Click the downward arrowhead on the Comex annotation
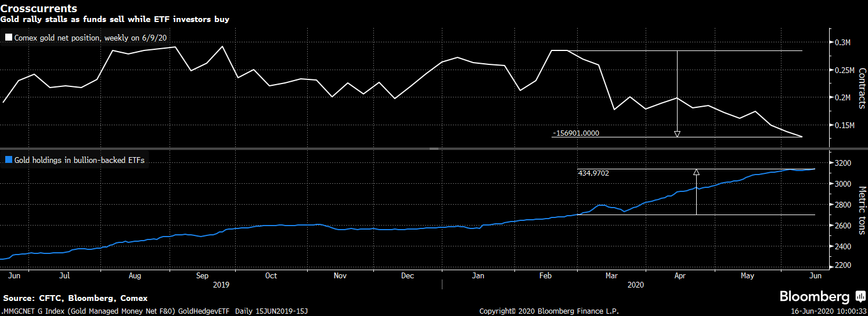868x316 pixels. click(x=677, y=134)
